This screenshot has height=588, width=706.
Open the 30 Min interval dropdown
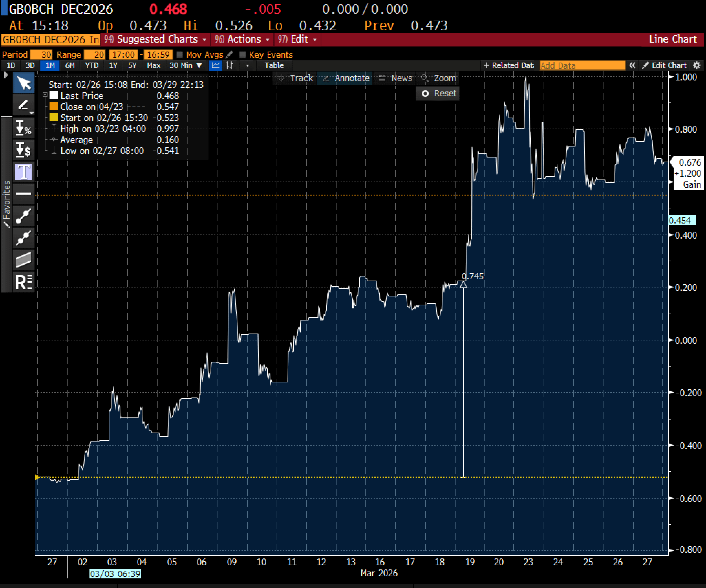186,65
